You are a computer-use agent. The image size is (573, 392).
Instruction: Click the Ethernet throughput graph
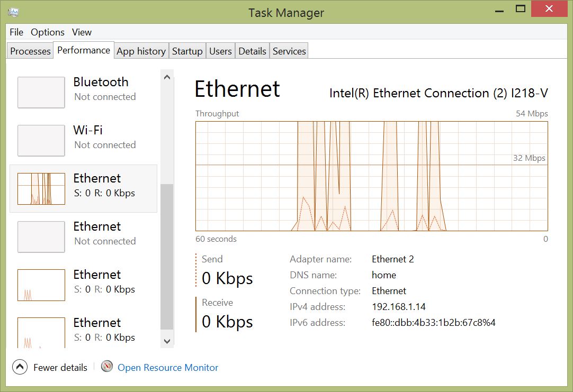click(x=371, y=176)
